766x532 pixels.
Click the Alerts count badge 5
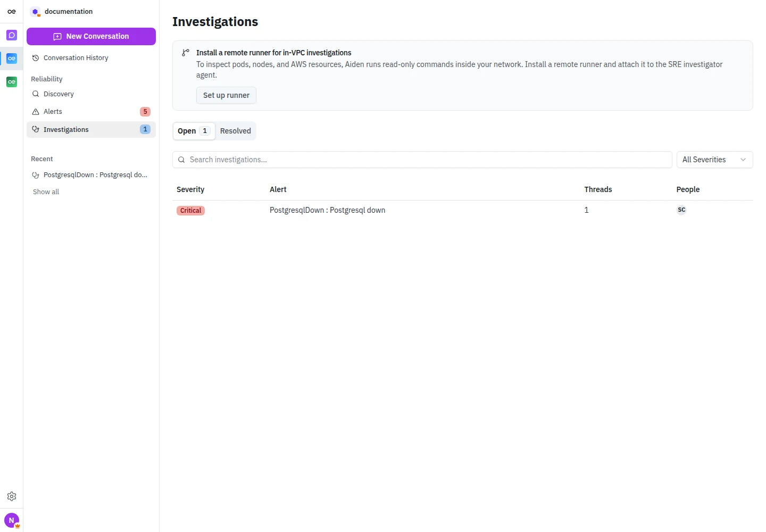coord(145,112)
